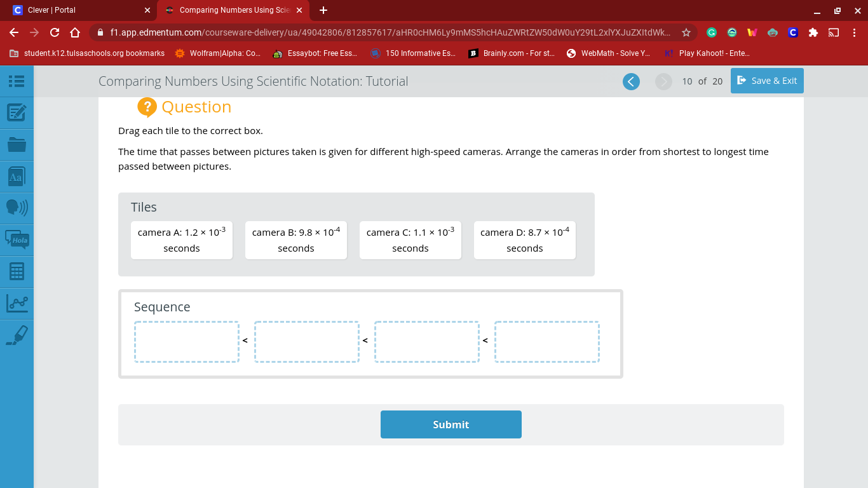Open the folder tool in sidebar
This screenshot has width=868, height=488.
17,145
